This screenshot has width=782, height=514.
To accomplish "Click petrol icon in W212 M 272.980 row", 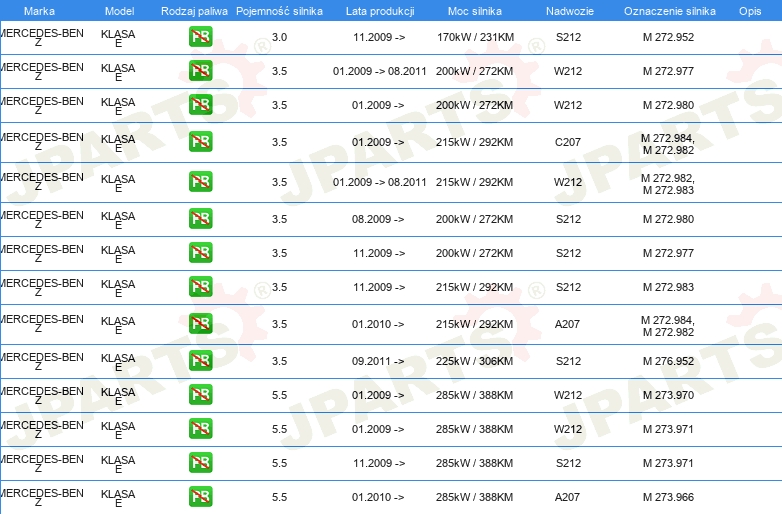I will [x=200, y=105].
